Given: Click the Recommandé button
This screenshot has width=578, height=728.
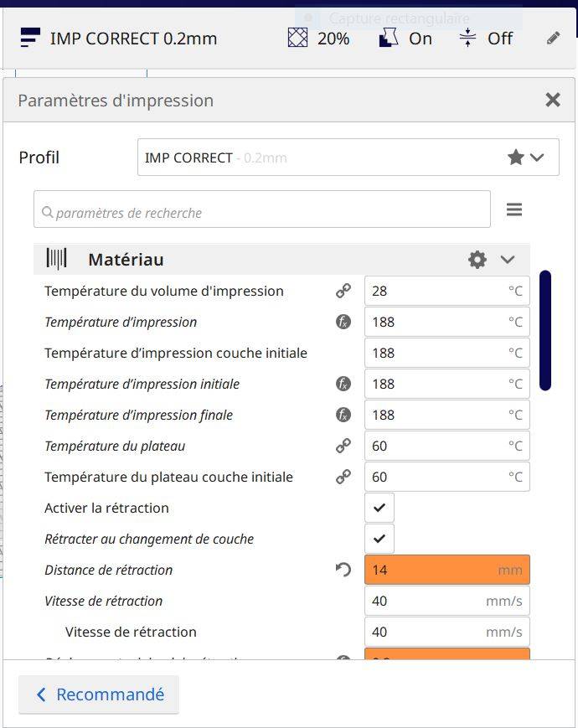Looking at the screenshot, I should [99, 694].
